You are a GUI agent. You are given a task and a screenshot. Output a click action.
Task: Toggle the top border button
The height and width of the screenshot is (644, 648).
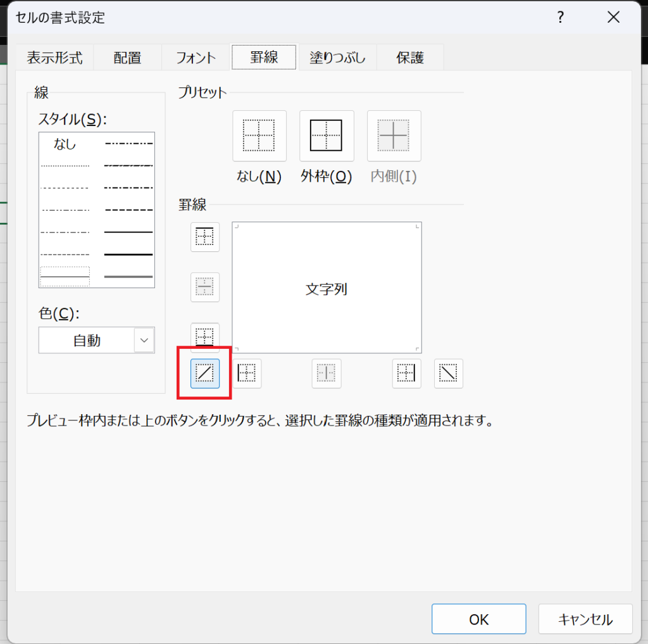[x=205, y=237]
